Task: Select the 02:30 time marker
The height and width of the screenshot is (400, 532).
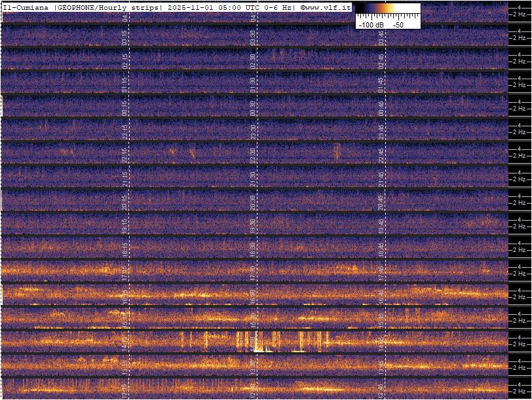Action: click(x=253, y=60)
